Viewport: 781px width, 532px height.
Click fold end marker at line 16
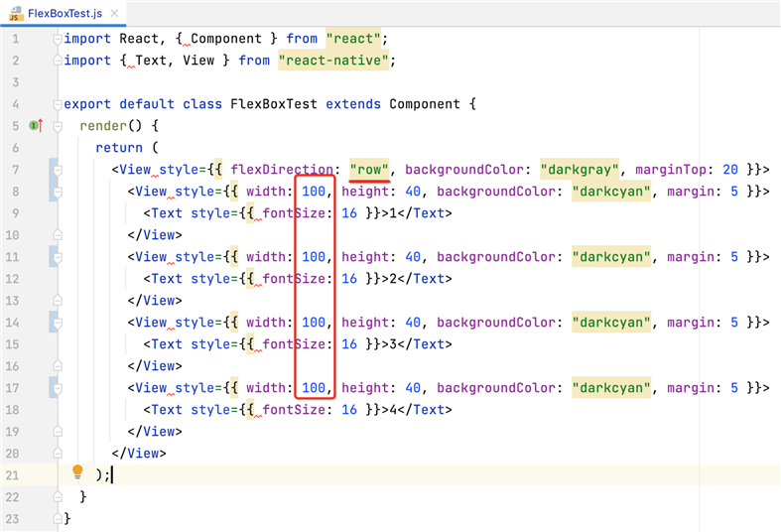[x=58, y=366]
